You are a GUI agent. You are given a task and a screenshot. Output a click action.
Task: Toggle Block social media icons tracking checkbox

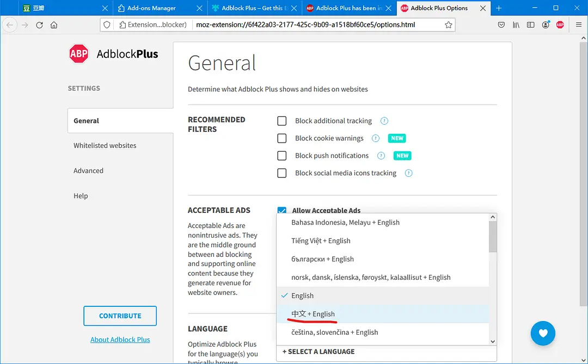coord(282,173)
